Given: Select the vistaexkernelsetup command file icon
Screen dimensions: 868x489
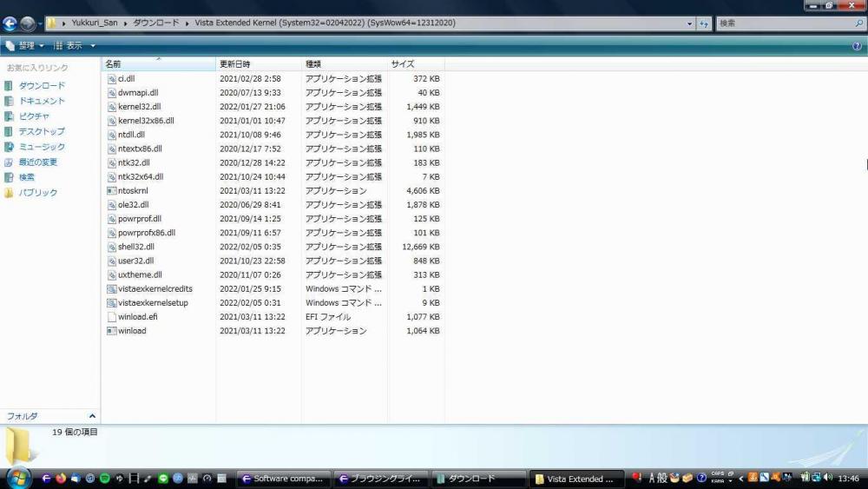Looking at the screenshot, I should click(x=111, y=303).
